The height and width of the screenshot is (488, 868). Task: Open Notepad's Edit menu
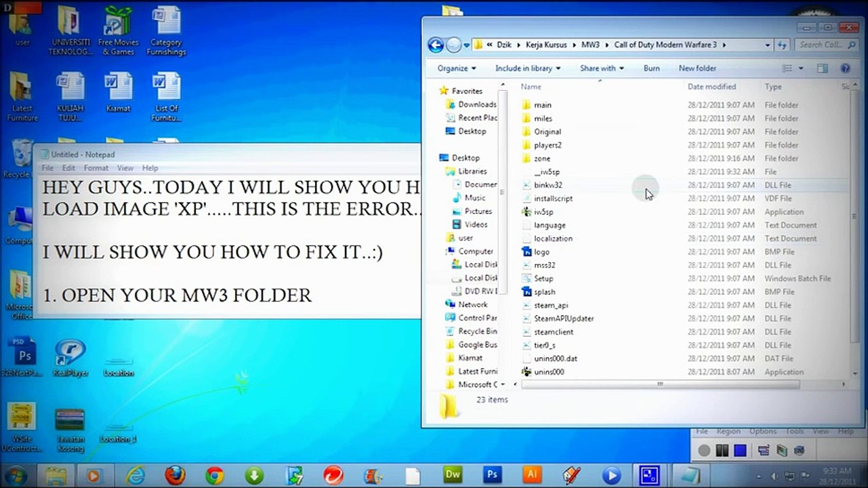point(69,168)
